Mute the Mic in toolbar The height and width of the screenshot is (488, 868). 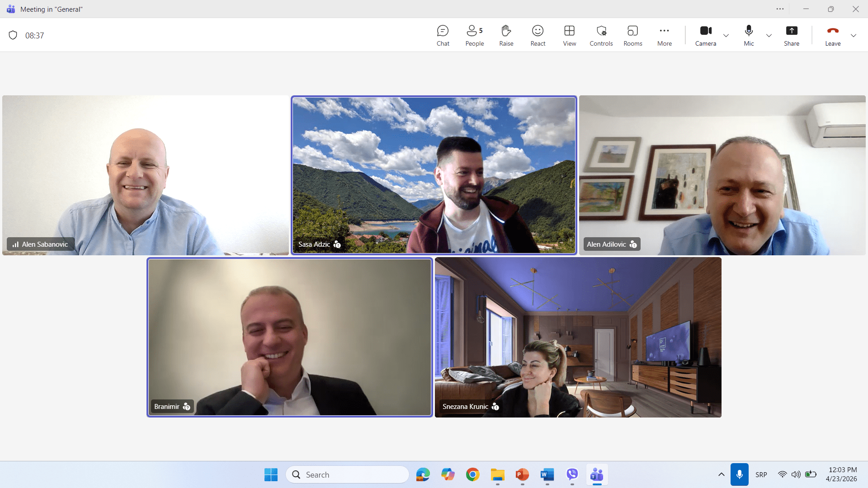coord(749,36)
